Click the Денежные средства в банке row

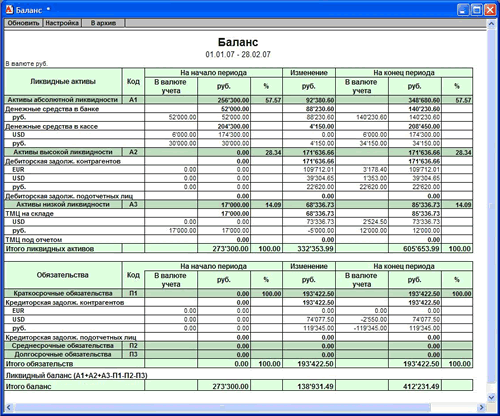point(238,109)
